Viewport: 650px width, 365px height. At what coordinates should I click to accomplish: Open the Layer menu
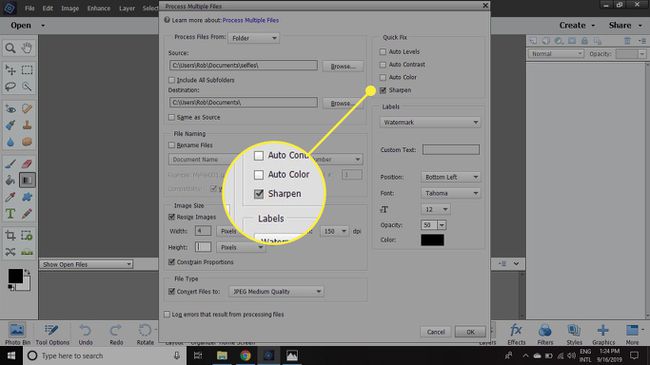click(127, 8)
